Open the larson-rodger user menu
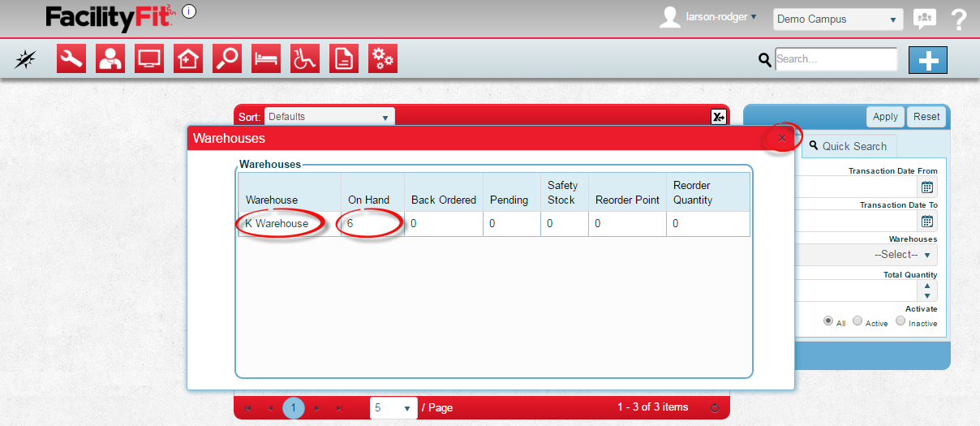 point(720,17)
